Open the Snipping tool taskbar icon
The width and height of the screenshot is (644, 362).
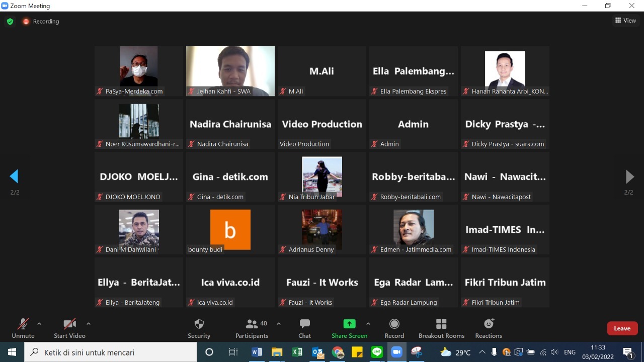click(417, 352)
